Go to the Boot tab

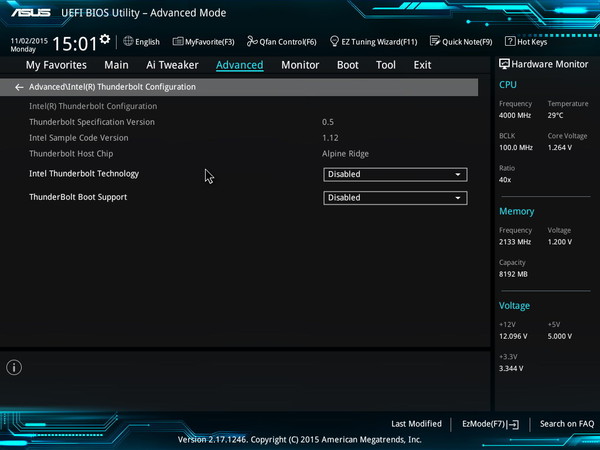(348, 65)
